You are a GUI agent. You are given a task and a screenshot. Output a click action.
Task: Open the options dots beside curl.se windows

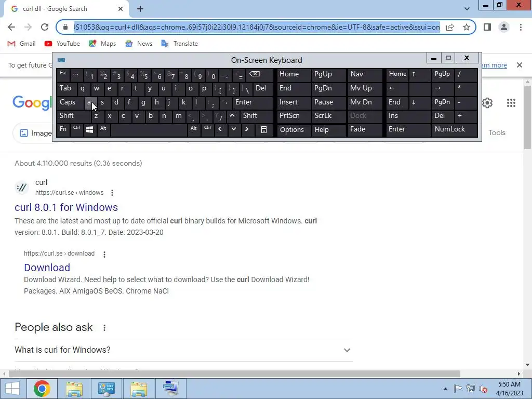(x=112, y=193)
